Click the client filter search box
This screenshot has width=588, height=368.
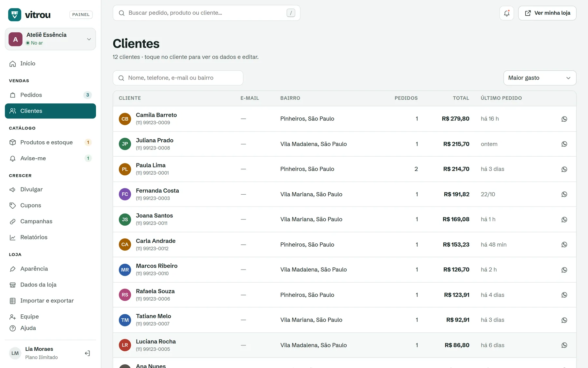click(x=178, y=78)
